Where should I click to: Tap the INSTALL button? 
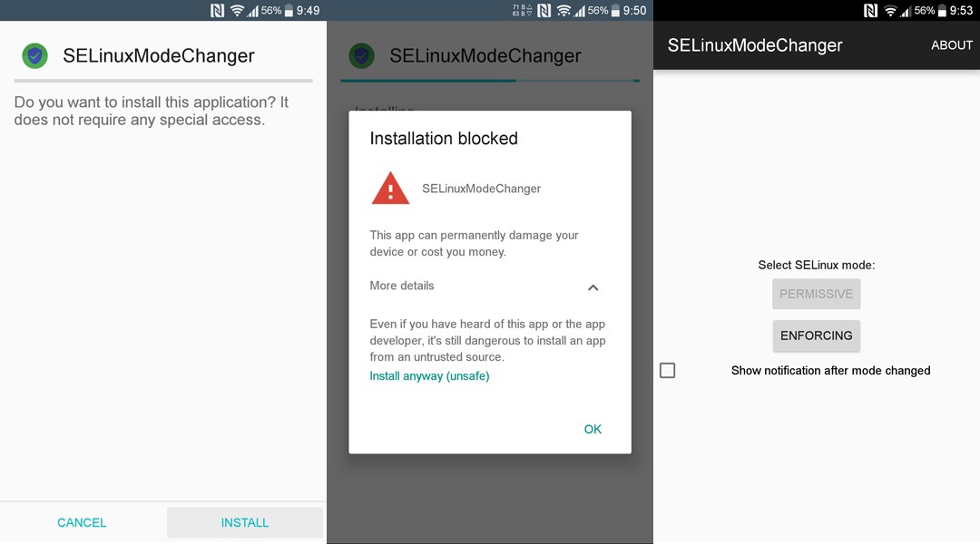click(245, 523)
